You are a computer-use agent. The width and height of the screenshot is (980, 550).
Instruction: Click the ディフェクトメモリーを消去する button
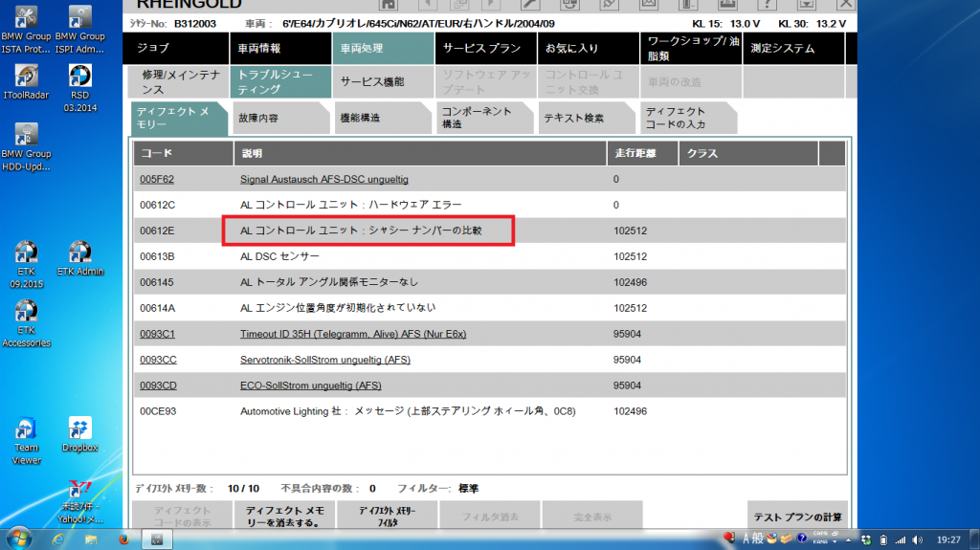[284, 517]
